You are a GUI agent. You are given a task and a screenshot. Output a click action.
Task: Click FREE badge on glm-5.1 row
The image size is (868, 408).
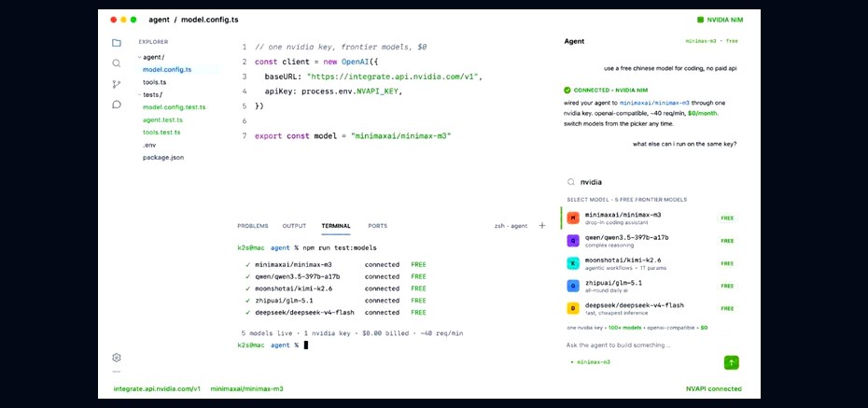(727, 287)
